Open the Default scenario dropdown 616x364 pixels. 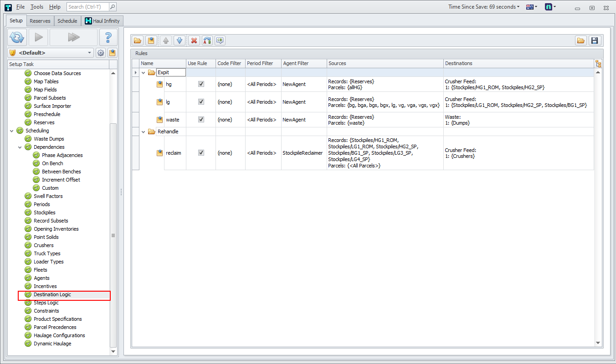coord(89,53)
